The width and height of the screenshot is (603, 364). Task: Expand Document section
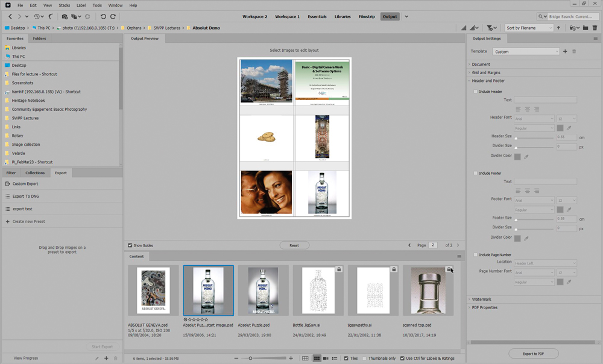click(x=481, y=64)
